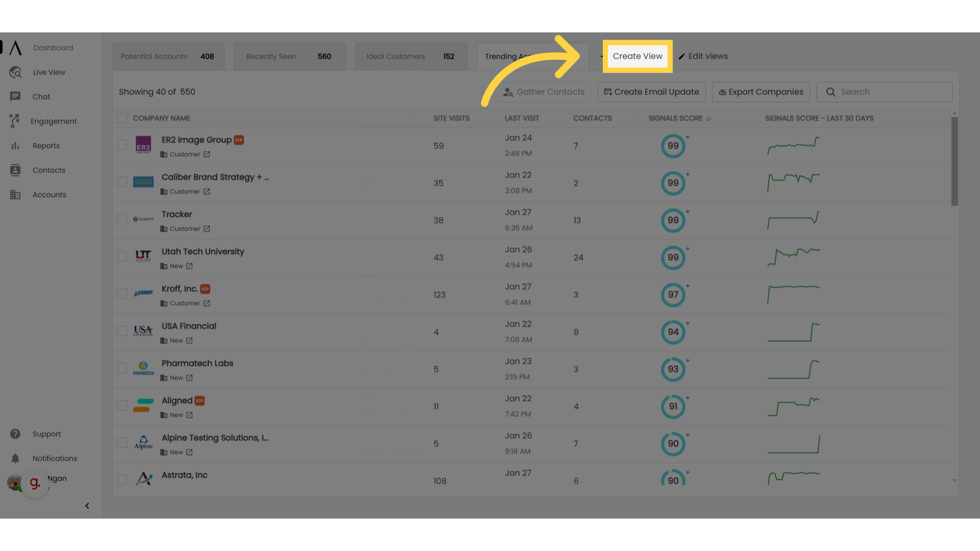The width and height of the screenshot is (980, 551).
Task: Open ER2 Image Group external link icon
Action: [x=207, y=155]
